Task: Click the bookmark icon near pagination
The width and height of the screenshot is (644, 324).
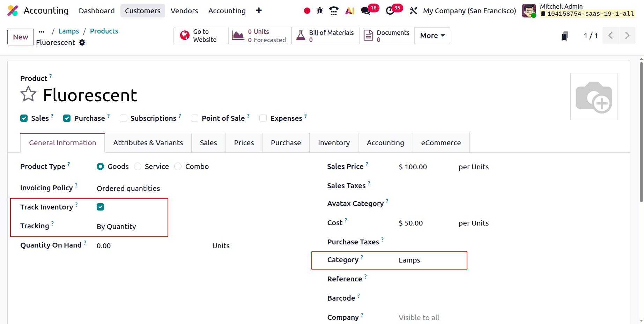Action: click(x=565, y=36)
